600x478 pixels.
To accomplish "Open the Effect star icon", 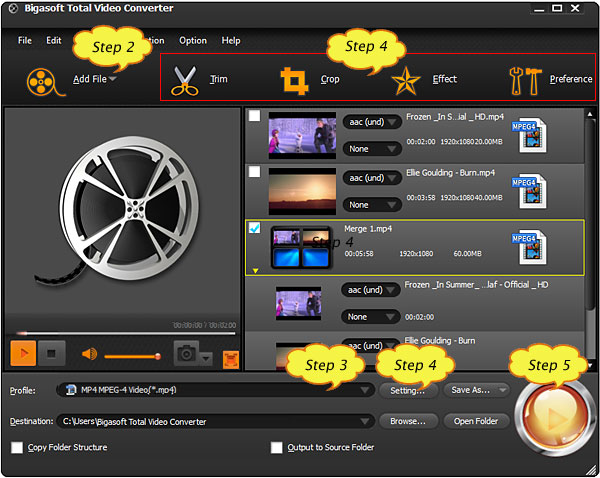I will coord(406,81).
